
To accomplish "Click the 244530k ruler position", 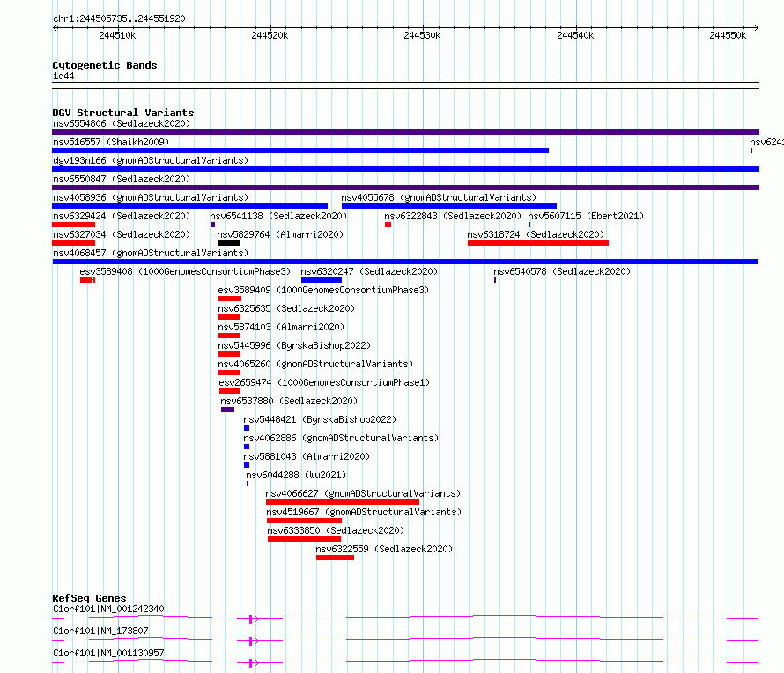I will (x=422, y=35).
